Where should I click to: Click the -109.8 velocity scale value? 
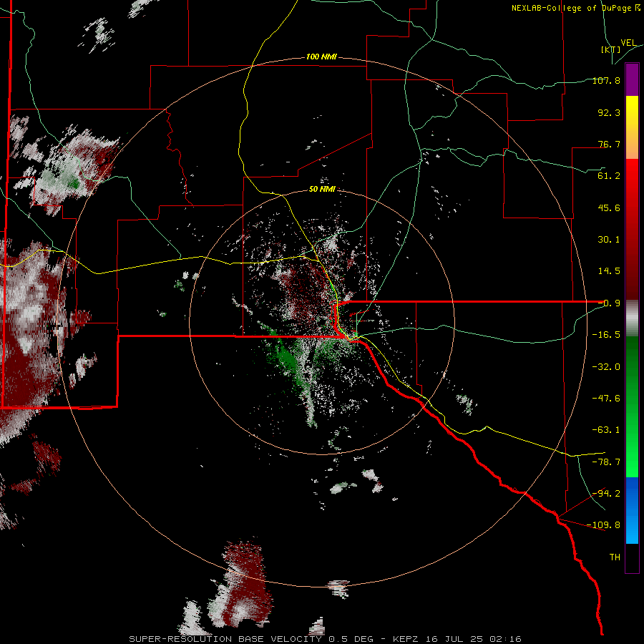603,525
